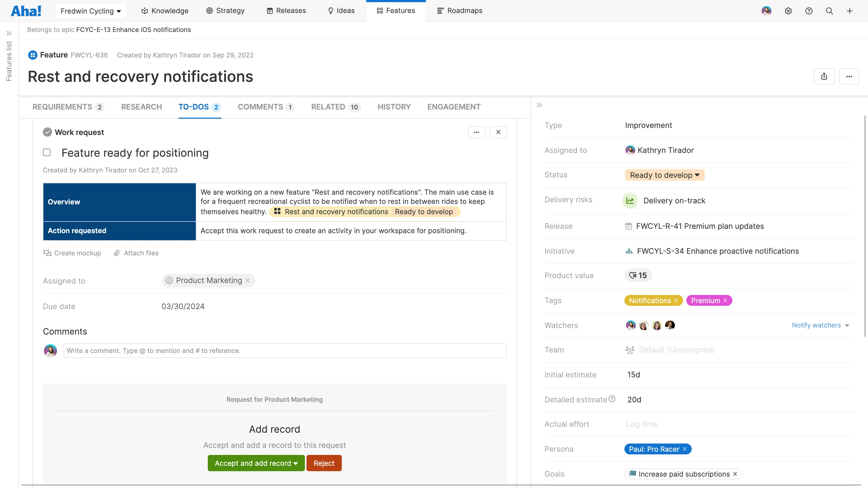The height and width of the screenshot is (488, 868).
Task: Click the Aha! logo
Action: click(26, 11)
